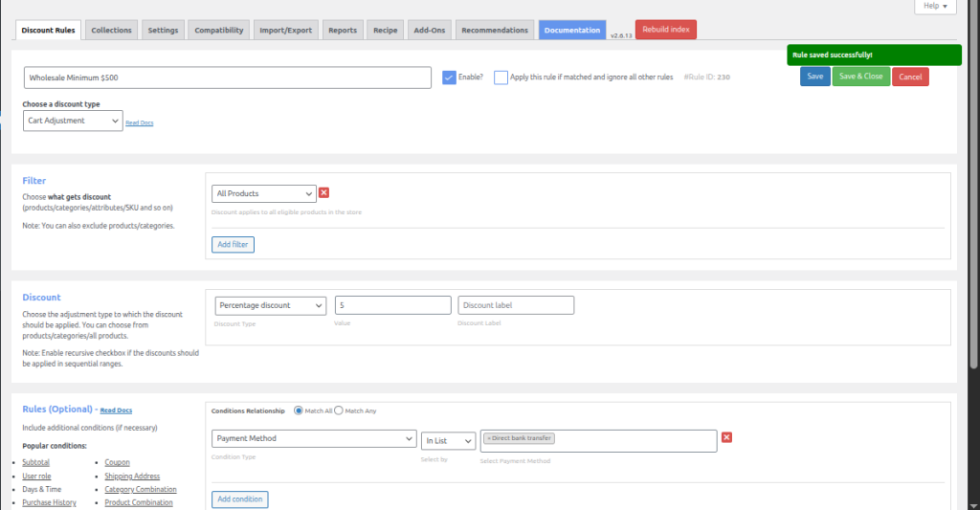The image size is (980, 510).
Task: Click the Add filter button
Action: pos(233,245)
